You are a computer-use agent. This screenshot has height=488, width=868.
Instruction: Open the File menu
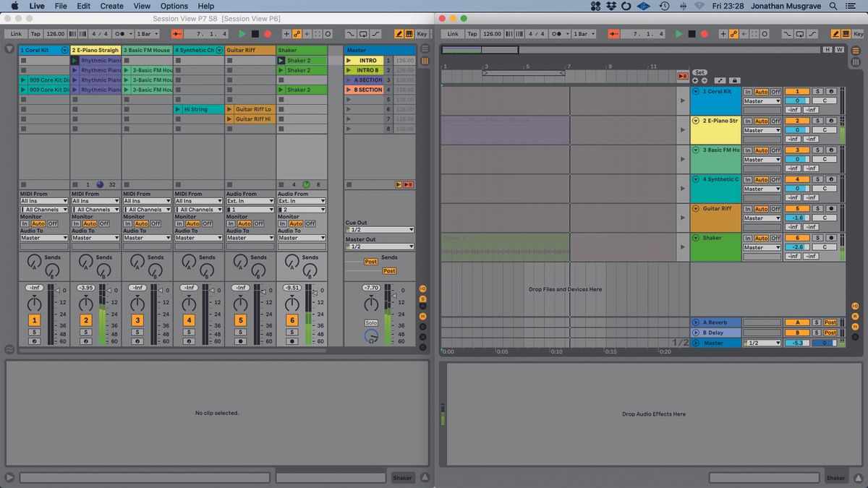click(61, 6)
